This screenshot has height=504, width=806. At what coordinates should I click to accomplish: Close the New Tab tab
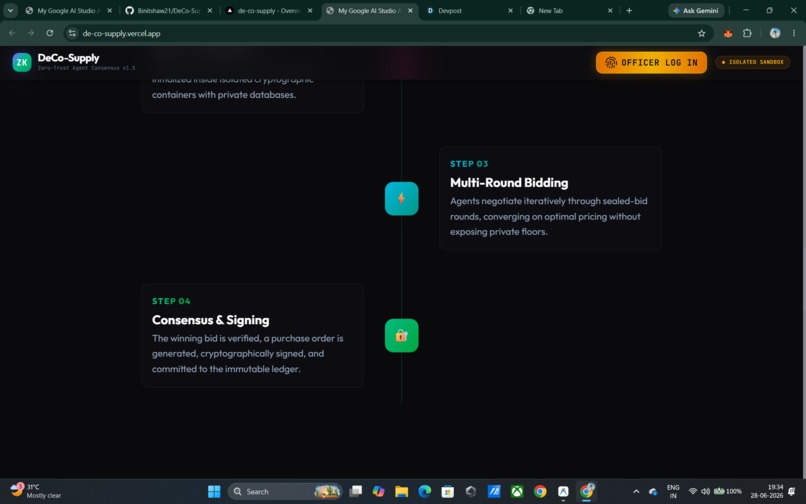click(610, 10)
